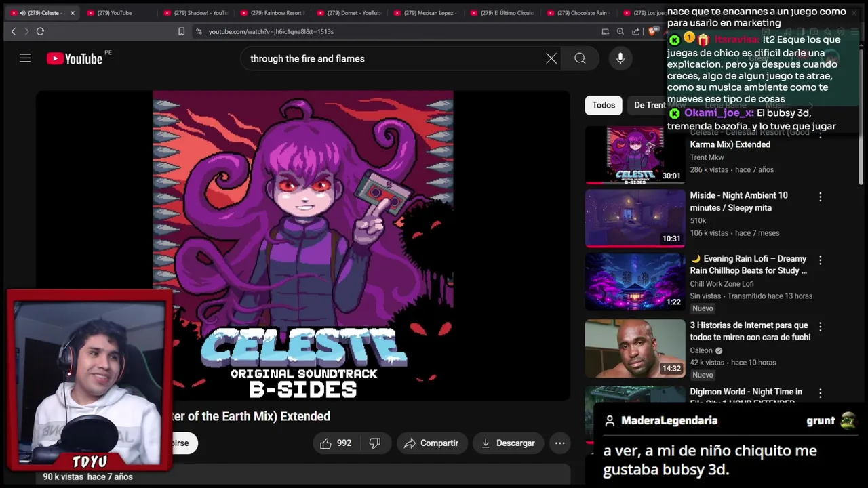Open the YouTube hamburger guide menu
The image size is (868, 488).
tap(25, 58)
